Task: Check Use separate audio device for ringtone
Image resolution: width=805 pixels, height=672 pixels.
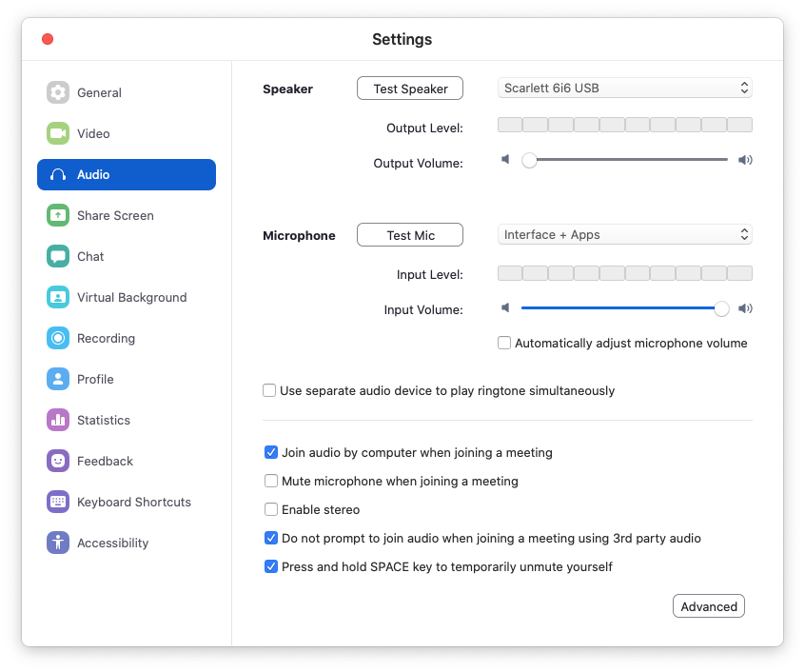Action: coord(269,390)
